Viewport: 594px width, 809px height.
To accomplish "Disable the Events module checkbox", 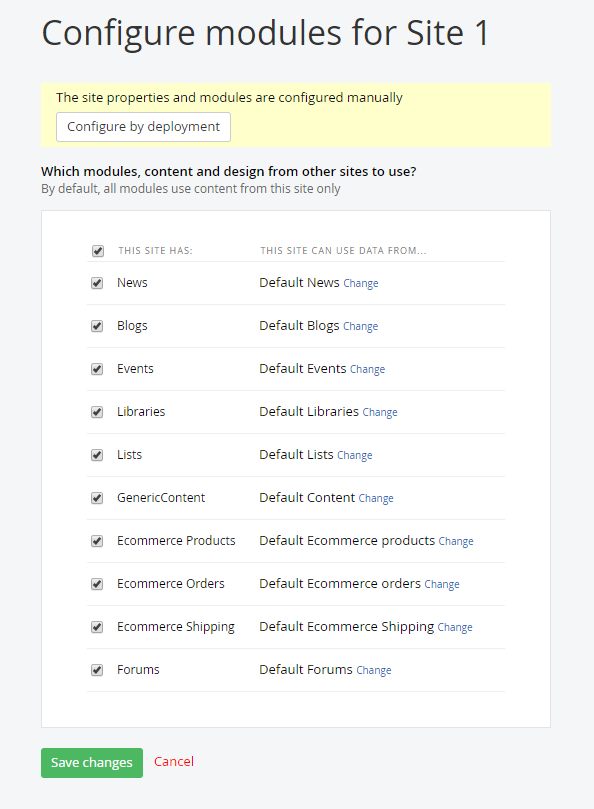I will point(97,369).
